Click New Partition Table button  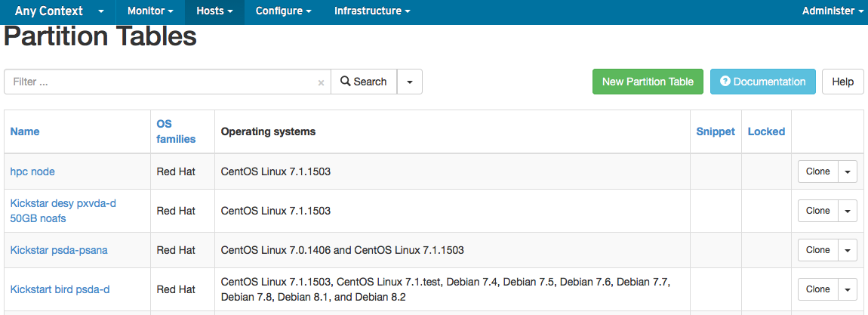[x=648, y=82]
